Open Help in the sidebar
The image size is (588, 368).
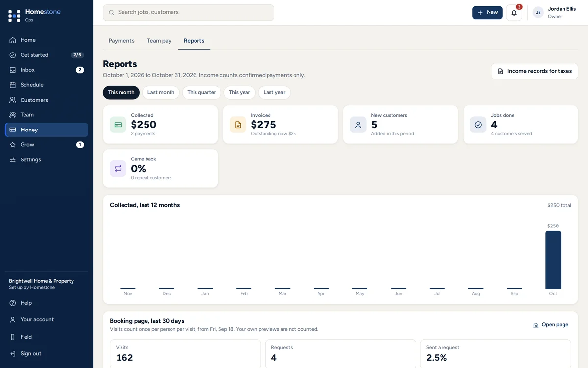(x=47, y=303)
